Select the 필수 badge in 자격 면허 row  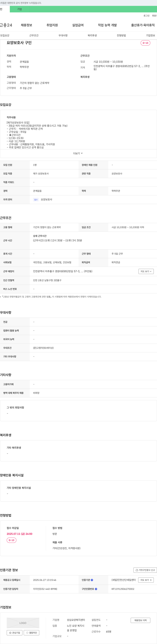coord(36,200)
